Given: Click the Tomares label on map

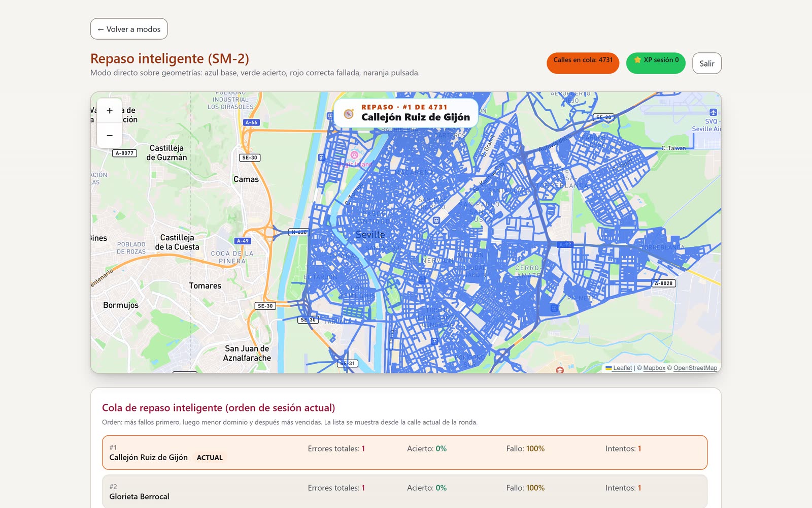Looking at the screenshot, I should point(205,286).
